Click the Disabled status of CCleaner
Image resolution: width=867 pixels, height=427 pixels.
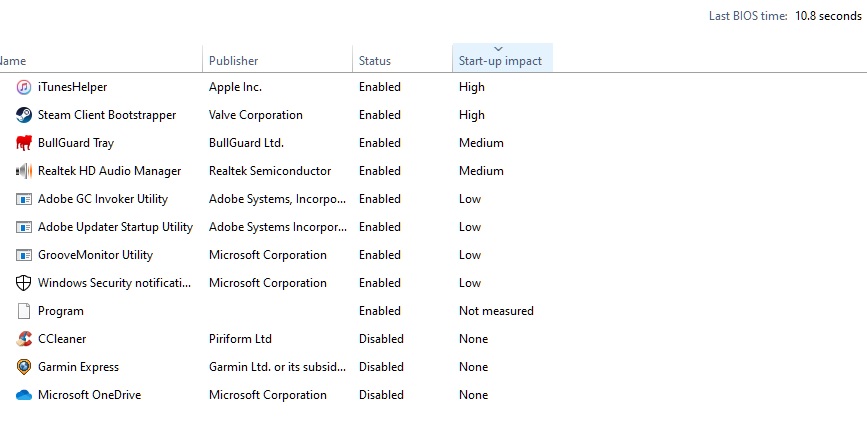pyautogui.click(x=382, y=339)
